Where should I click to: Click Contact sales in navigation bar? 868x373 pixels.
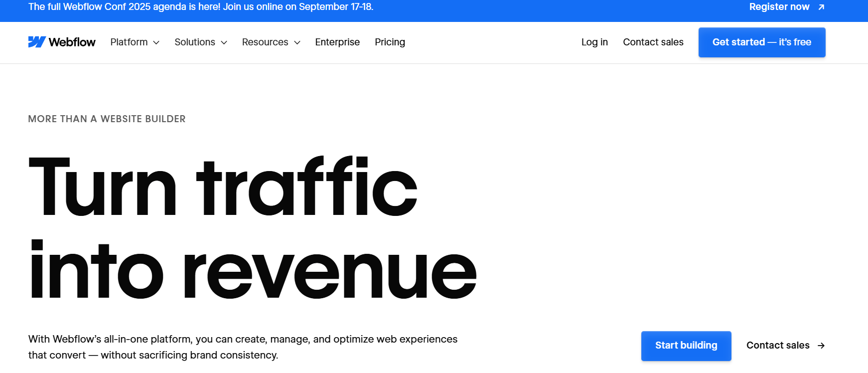(x=653, y=42)
